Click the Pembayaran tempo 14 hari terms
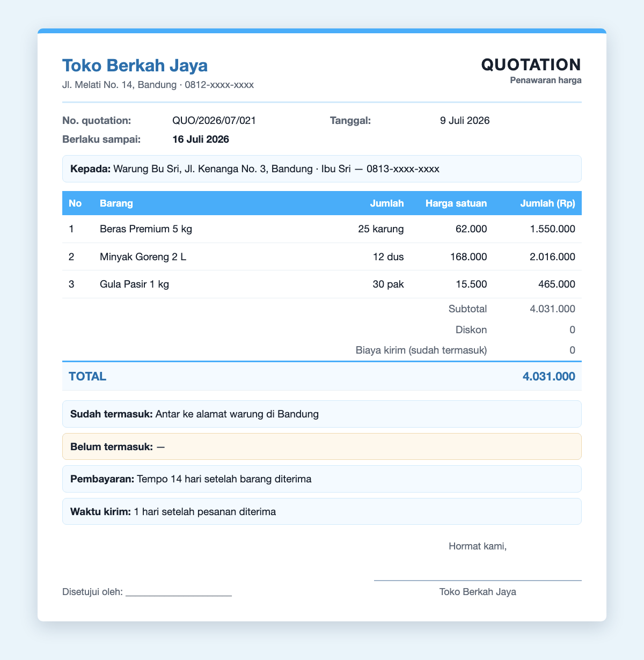644x660 pixels. 322,479
